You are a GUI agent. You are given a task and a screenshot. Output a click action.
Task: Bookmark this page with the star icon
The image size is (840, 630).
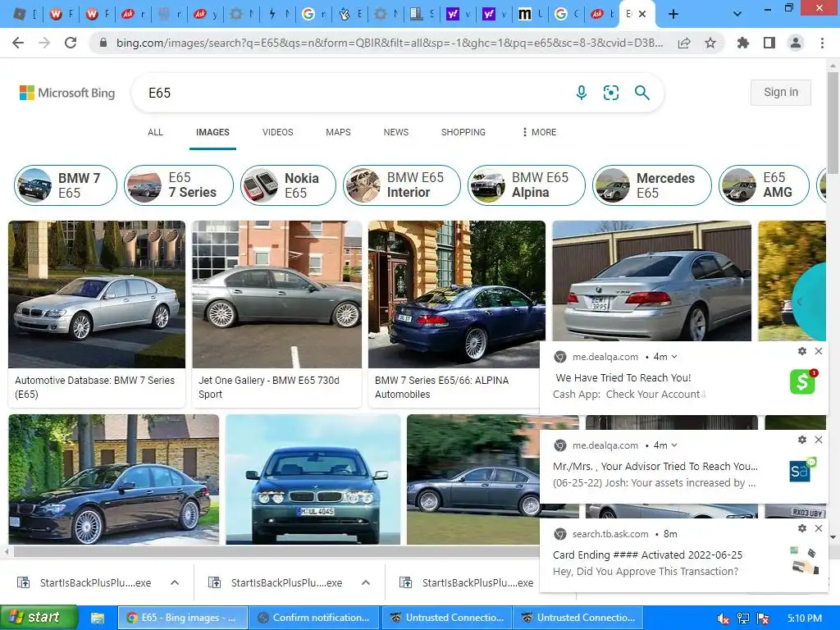(710, 43)
